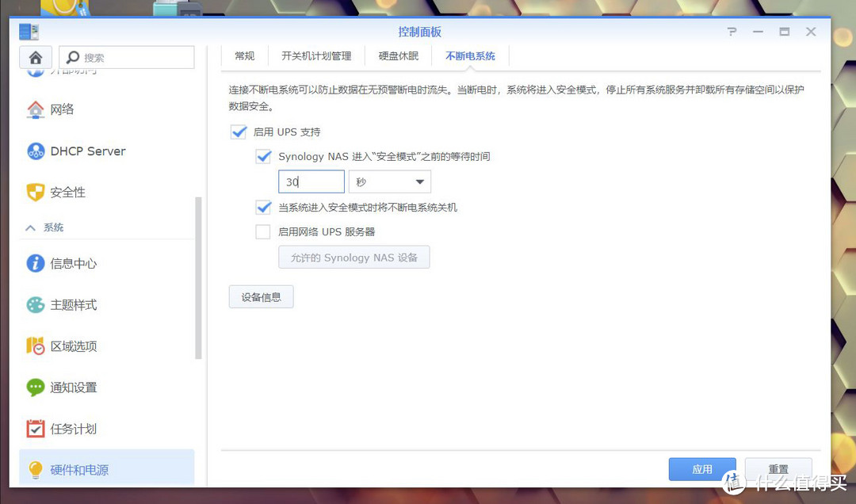Switch to the 硬盘休眠 tab
Screen dimensions: 856x504
399,56
